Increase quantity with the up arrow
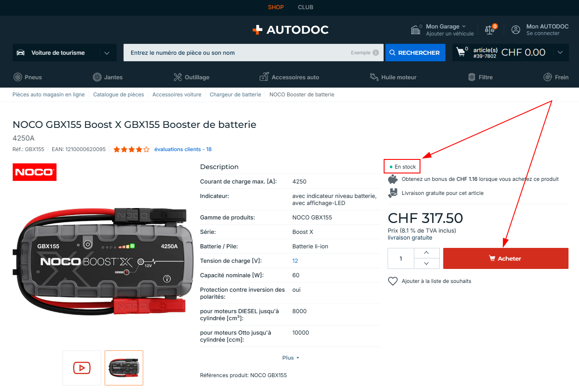579x392 pixels. (427, 253)
